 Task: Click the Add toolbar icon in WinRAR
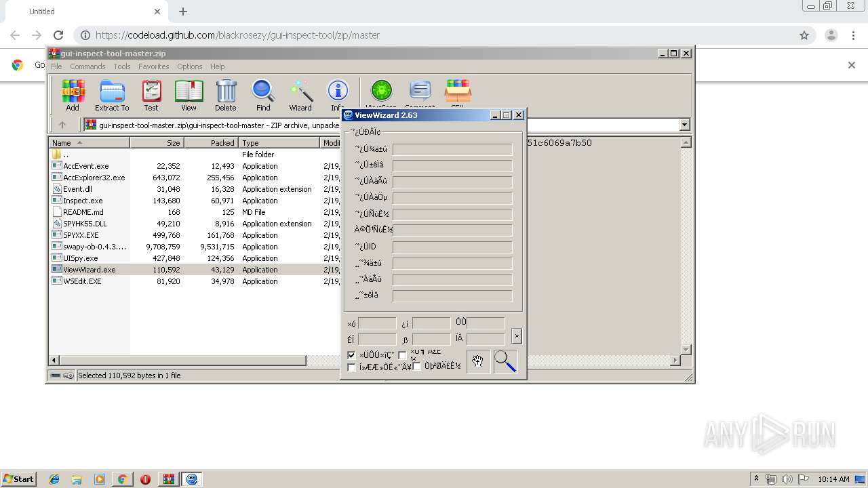point(73,95)
